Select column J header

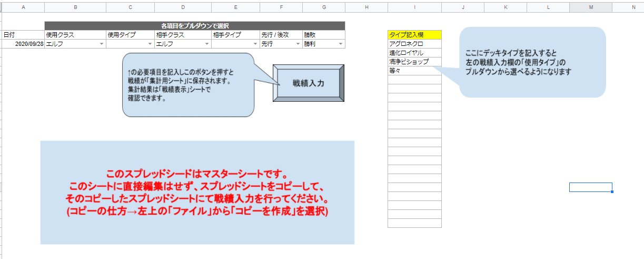463,6
